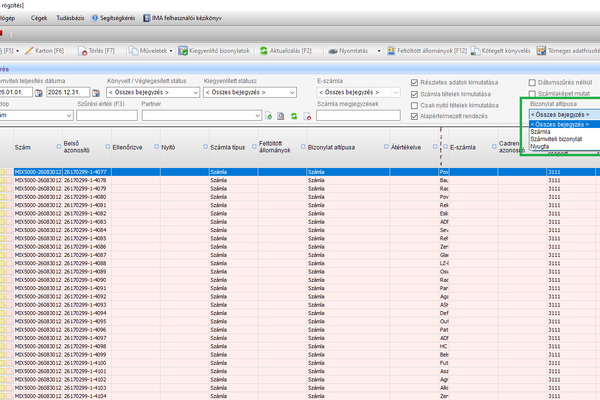Click filter box on E-számla column
Screen dimensions: 600x400
(494, 147)
